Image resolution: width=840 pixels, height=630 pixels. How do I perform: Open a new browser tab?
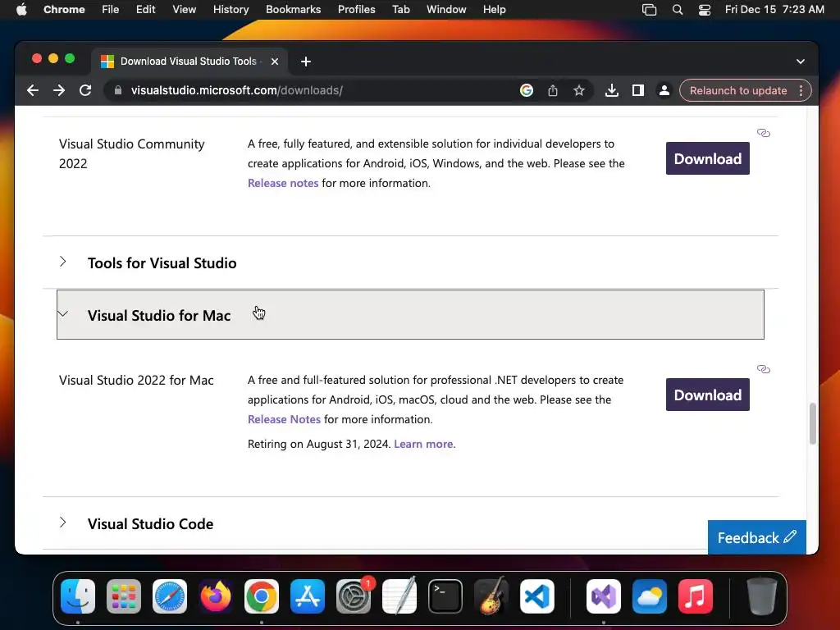[306, 62]
